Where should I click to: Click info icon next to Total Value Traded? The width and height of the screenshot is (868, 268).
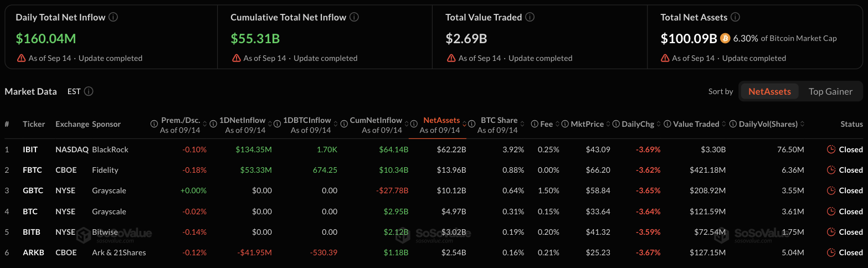point(530,17)
